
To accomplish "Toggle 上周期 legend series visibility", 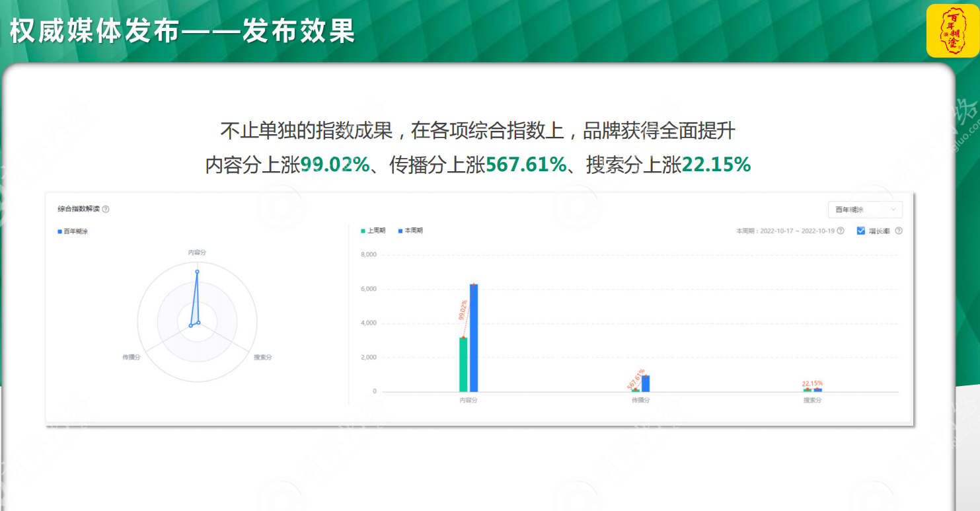I will pos(375,231).
